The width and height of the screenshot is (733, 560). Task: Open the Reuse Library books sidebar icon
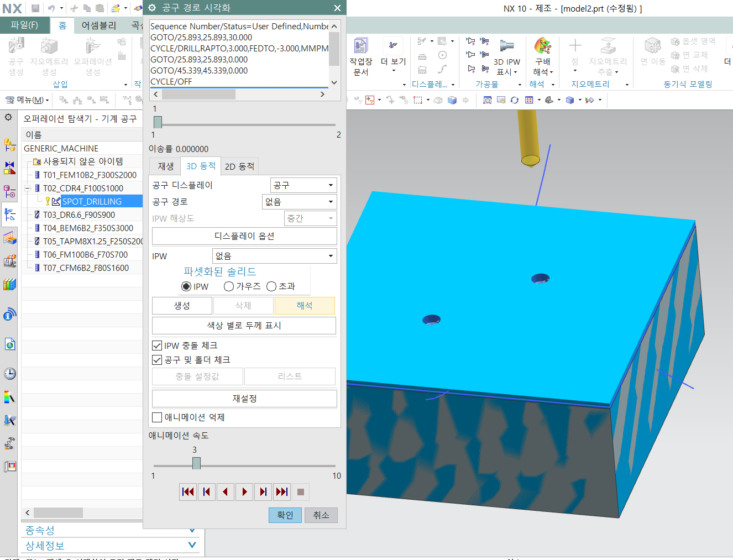9,284
